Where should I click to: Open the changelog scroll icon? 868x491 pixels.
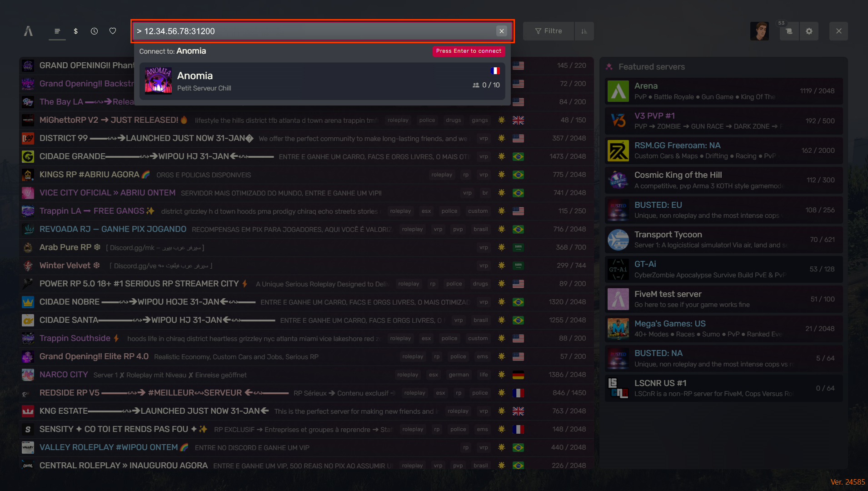[789, 31]
